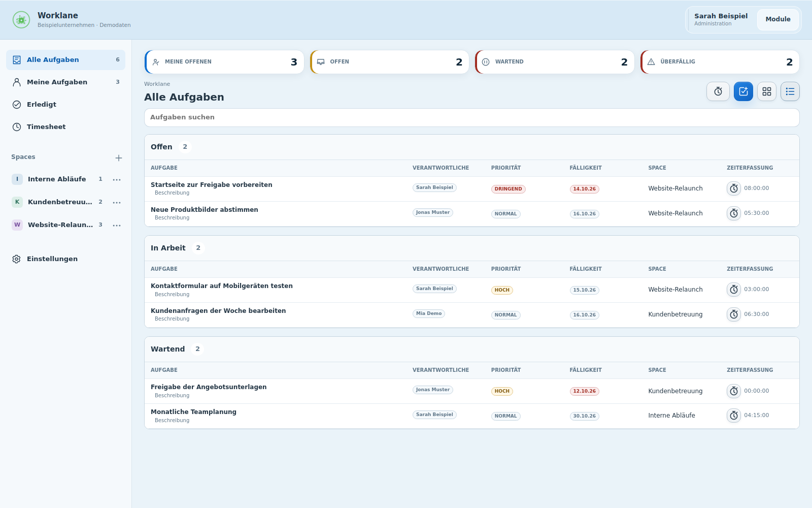Click the DRINGEND priority badge
The height and width of the screenshot is (508, 812).
(x=508, y=189)
